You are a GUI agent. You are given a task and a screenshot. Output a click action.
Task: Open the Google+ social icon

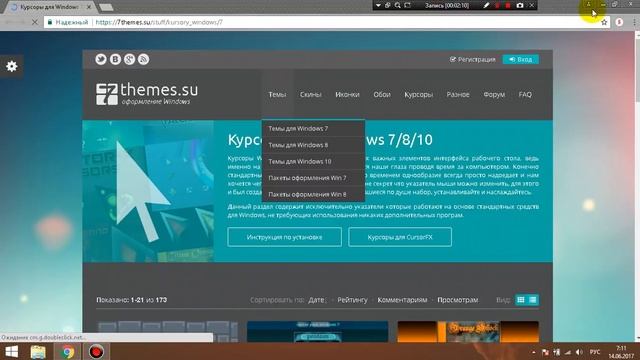coord(129,59)
